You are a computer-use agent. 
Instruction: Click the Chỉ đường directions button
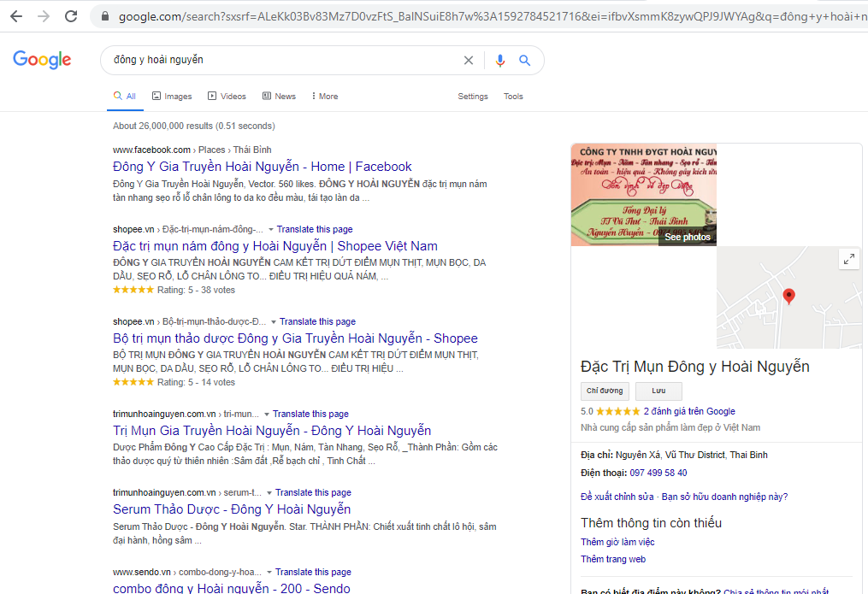coord(605,391)
